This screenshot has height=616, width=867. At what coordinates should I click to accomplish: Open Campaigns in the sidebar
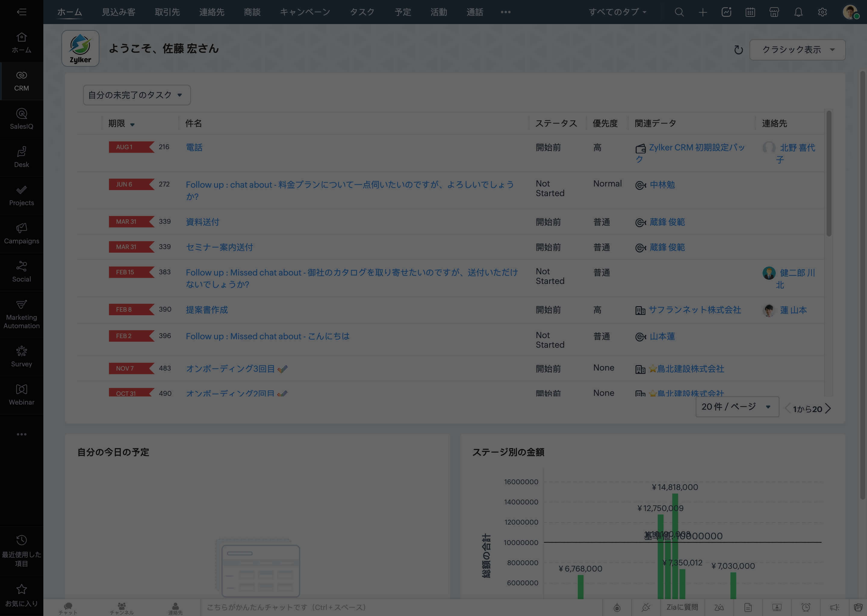21,233
